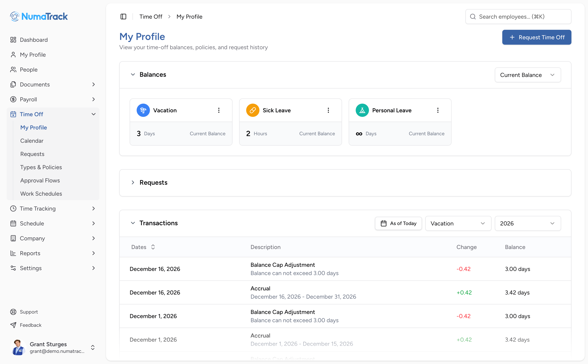Open Types & Policies under Time Off
Viewport: 588px width, 364px height.
[41, 167]
